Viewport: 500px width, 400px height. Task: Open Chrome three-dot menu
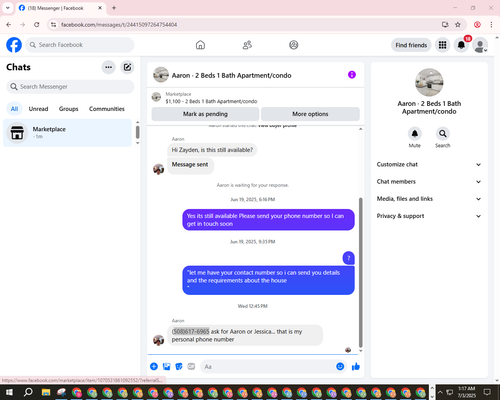[x=491, y=25]
